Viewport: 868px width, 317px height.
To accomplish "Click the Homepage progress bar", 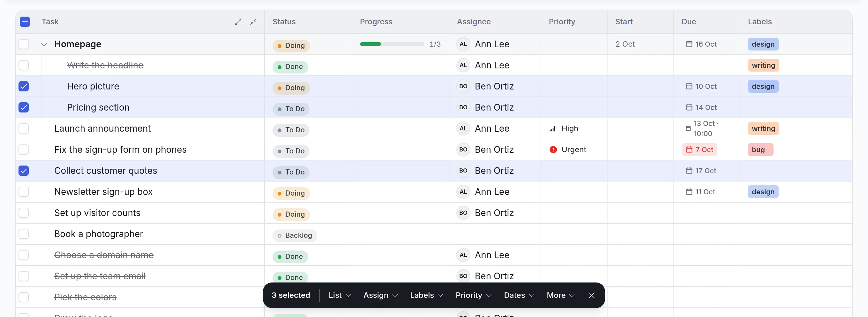I will click(392, 44).
